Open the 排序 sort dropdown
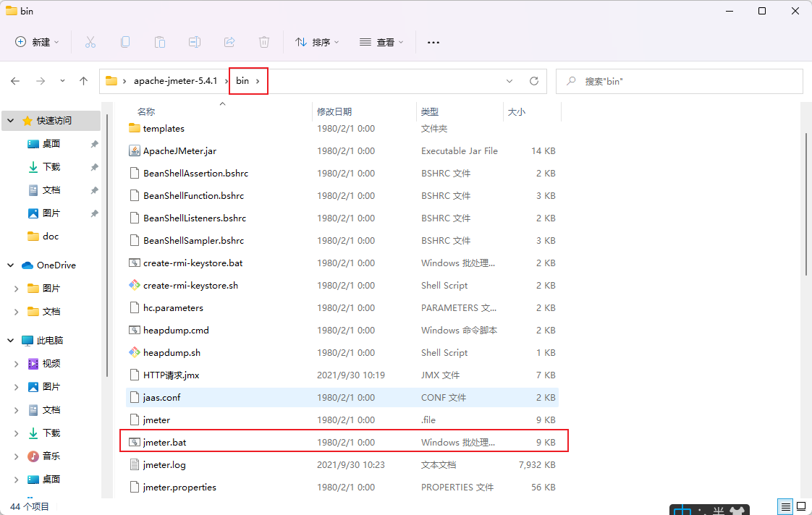Screen dimensions: 812x515 [x=317, y=42]
